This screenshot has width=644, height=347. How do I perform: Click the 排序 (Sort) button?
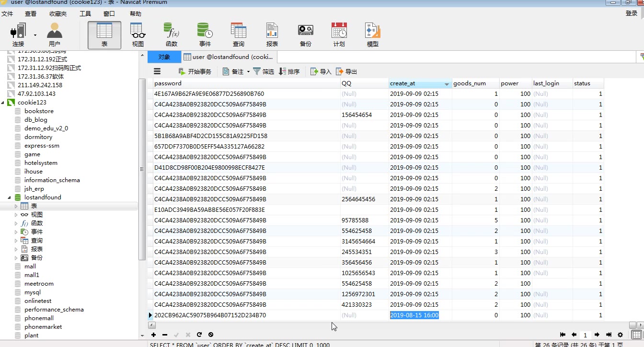289,71
